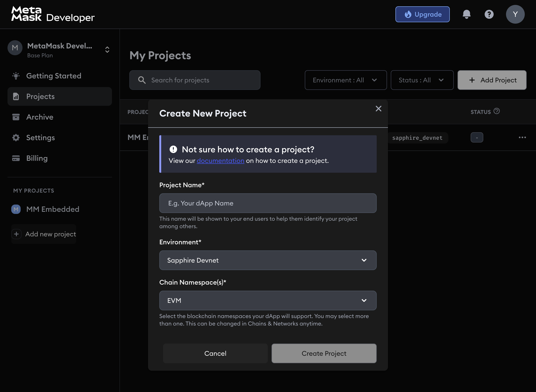
Task: Click the workspace M avatar
Action: [x=15, y=48]
